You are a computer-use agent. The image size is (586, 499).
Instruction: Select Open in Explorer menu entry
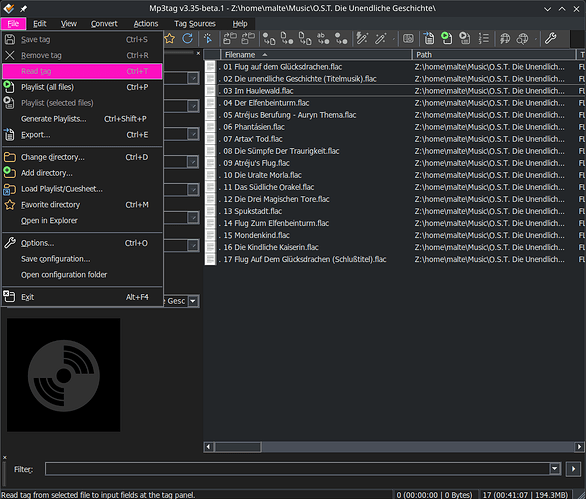click(x=82, y=221)
